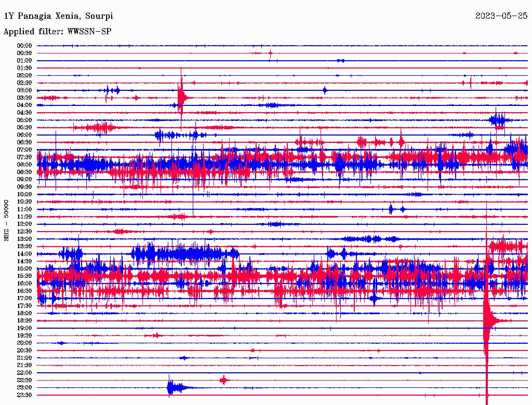Select the 07:00 time label
532x405 pixels.
24,150
